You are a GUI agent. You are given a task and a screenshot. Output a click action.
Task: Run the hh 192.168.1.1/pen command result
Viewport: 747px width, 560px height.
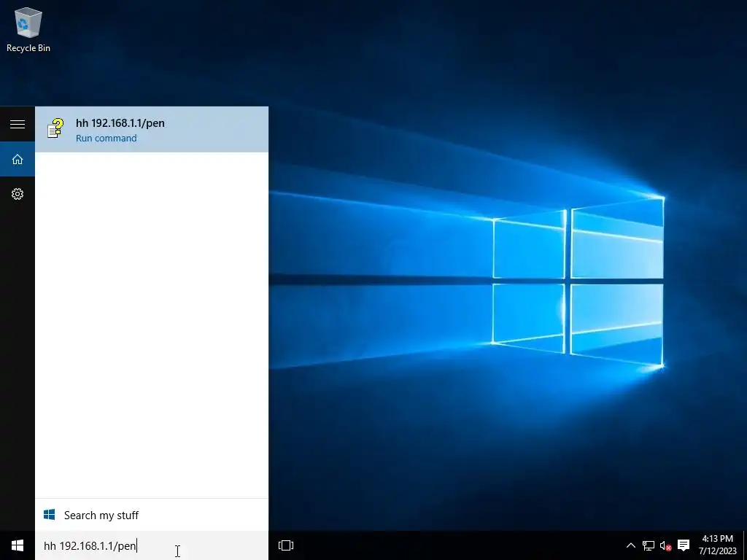(x=152, y=130)
